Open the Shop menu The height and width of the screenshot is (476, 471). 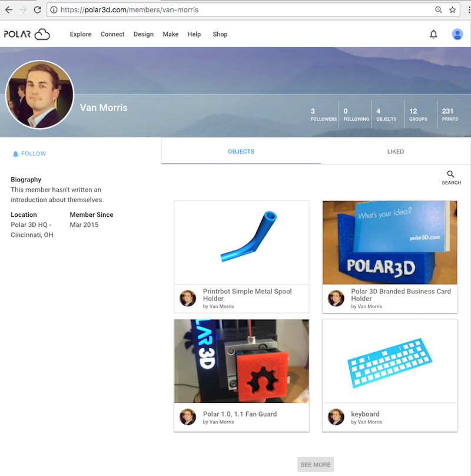pyautogui.click(x=220, y=34)
